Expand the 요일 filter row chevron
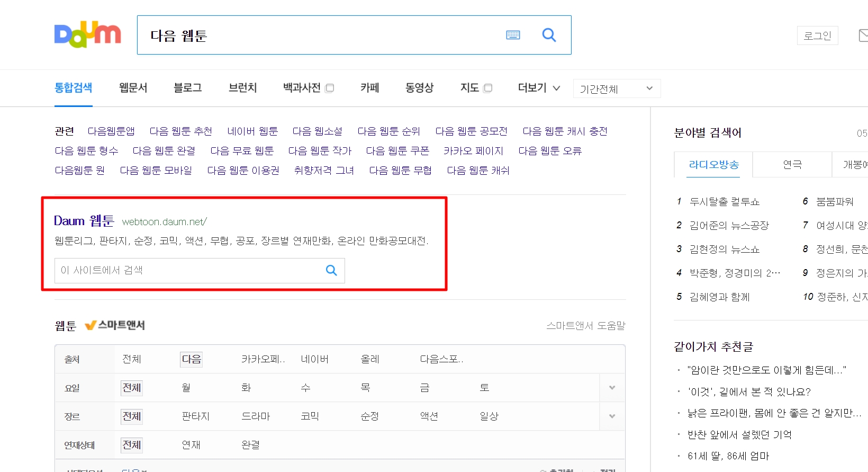The image size is (868, 472). click(x=612, y=388)
